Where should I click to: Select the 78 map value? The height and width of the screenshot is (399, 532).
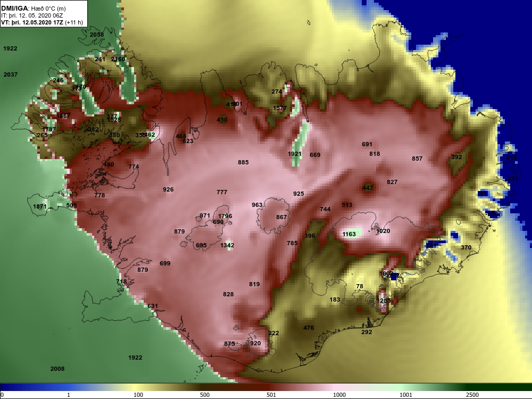point(360,286)
